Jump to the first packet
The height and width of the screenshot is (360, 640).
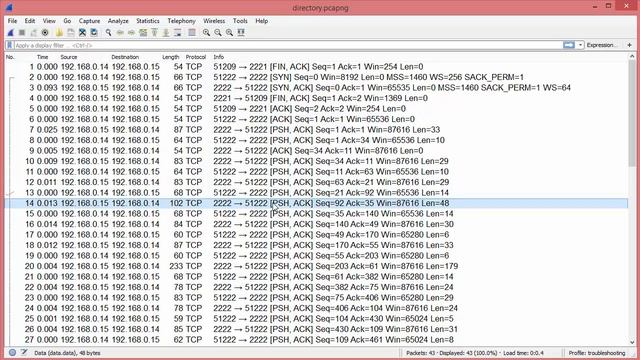tap(154, 33)
